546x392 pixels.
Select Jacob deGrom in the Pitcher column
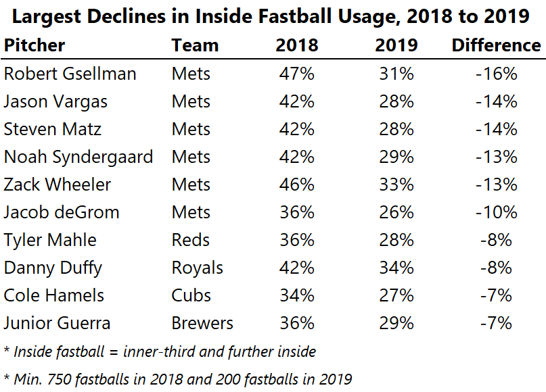coord(62,212)
